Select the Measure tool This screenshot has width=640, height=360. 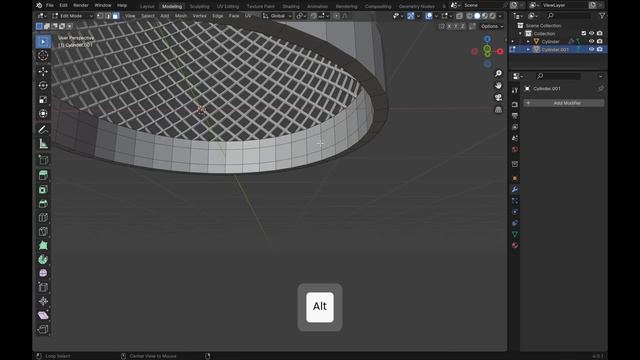click(x=43, y=144)
